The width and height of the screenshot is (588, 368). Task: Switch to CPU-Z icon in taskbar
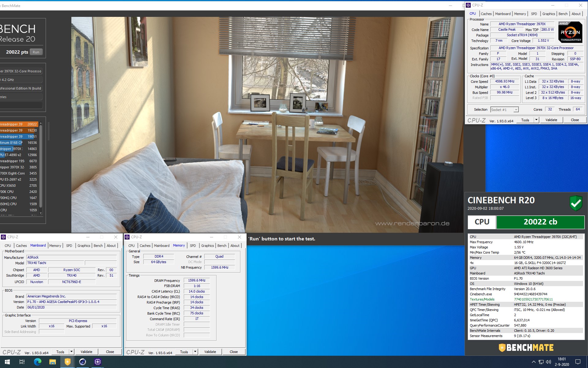(x=97, y=362)
